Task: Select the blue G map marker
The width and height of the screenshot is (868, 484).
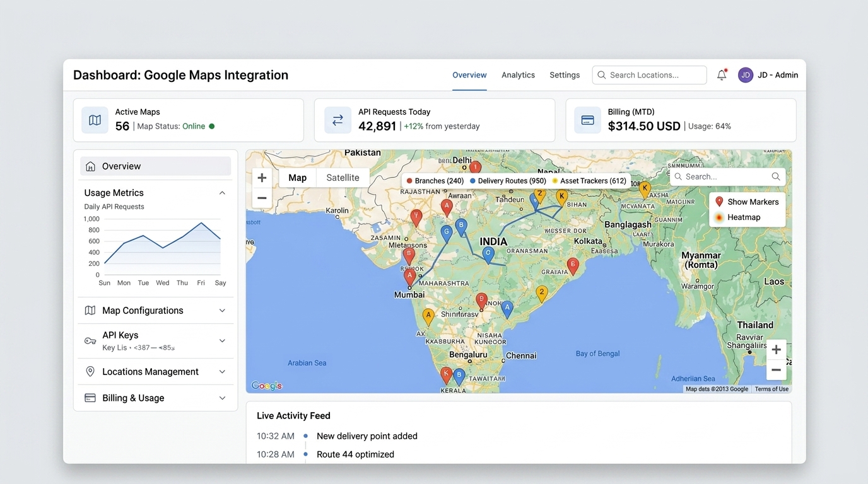Action: (x=447, y=234)
